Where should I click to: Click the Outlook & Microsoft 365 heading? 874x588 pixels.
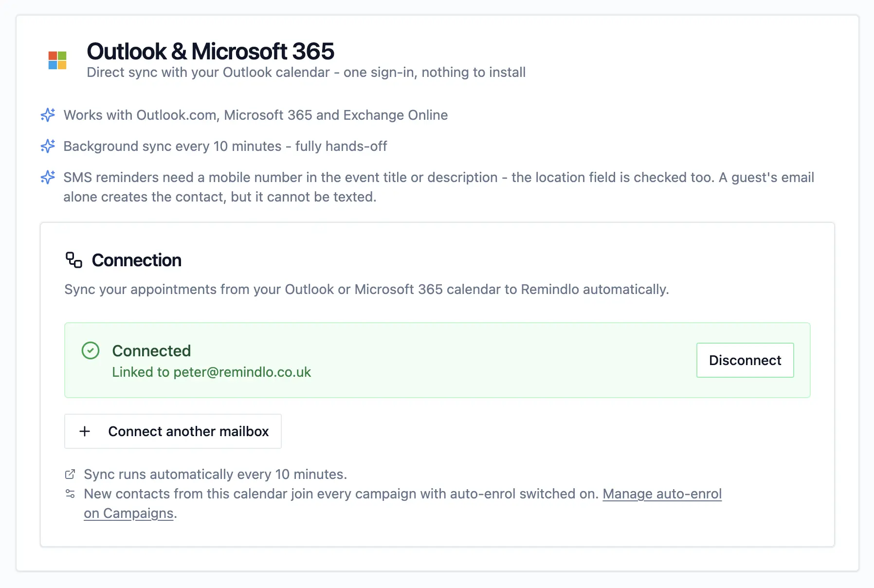coord(210,51)
